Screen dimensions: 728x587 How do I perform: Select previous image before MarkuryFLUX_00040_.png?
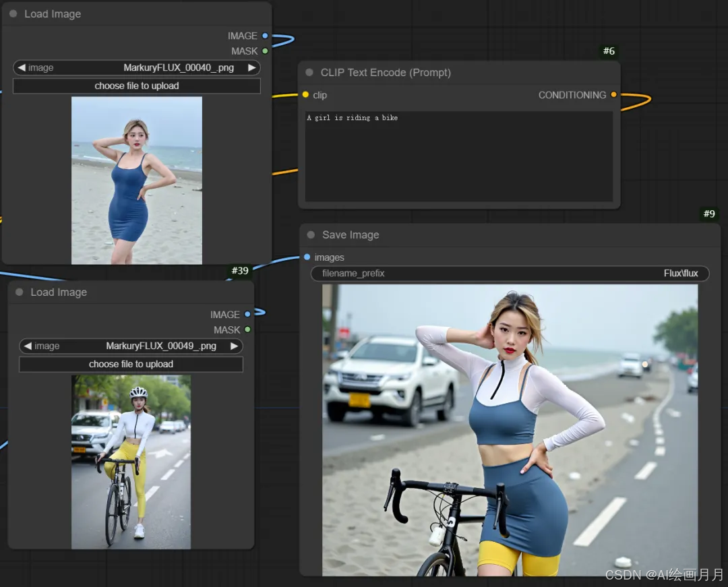pyautogui.click(x=22, y=67)
